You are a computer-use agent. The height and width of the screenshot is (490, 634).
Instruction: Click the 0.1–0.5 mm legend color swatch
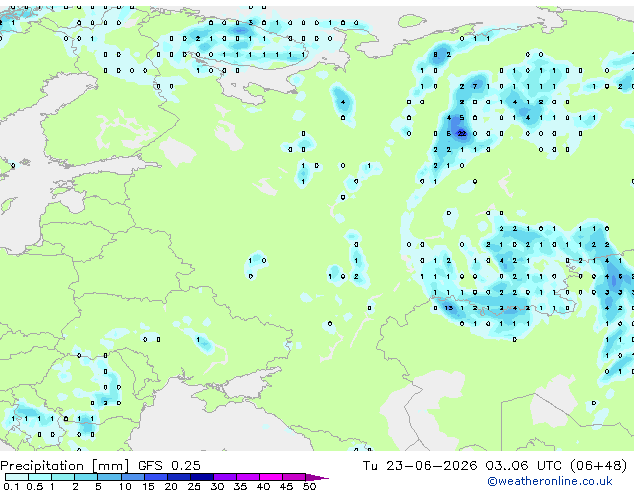17,477
